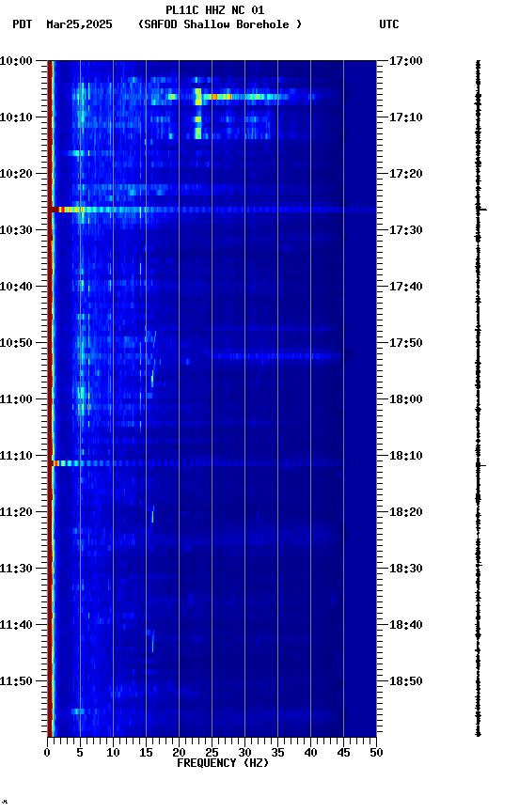
Task: Click the 10:00 PDT time label
Action: [x=16, y=61]
